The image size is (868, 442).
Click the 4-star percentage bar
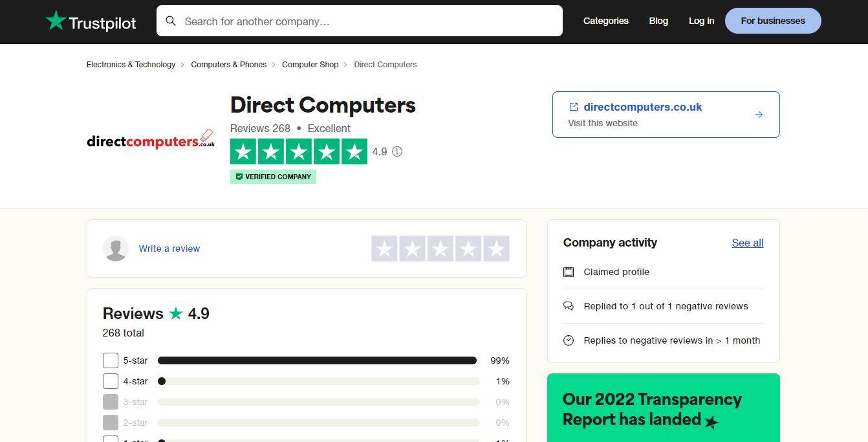[x=319, y=381]
